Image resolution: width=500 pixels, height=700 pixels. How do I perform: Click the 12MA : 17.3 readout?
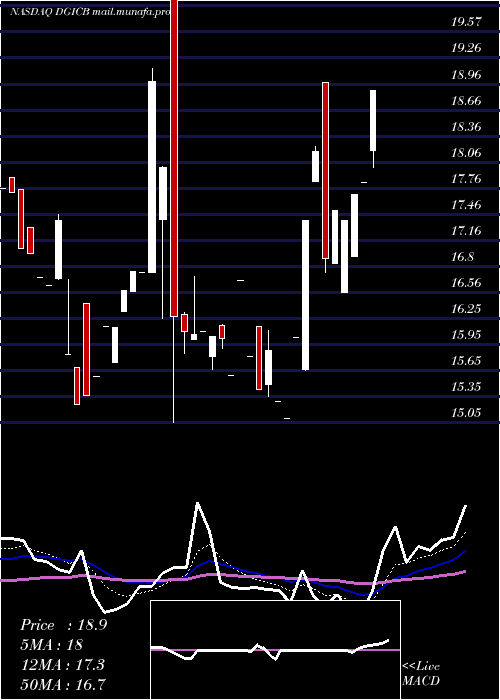[62, 665]
